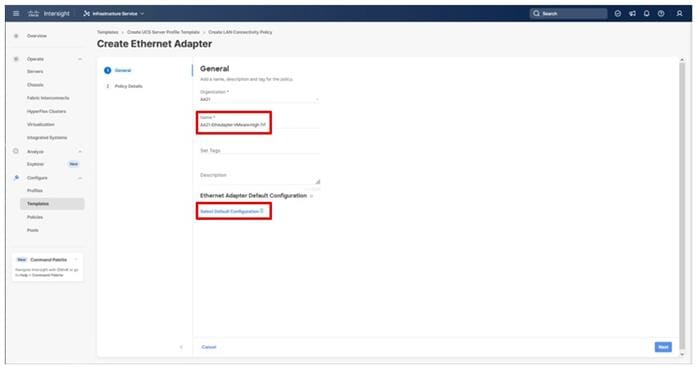
Task: Click the Search box in header
Action: (568, 13)
